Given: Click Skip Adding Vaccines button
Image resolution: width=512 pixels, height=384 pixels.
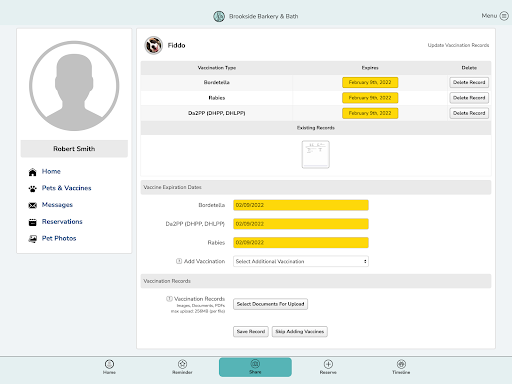Looking at the screenshot, I should [300, 331].
